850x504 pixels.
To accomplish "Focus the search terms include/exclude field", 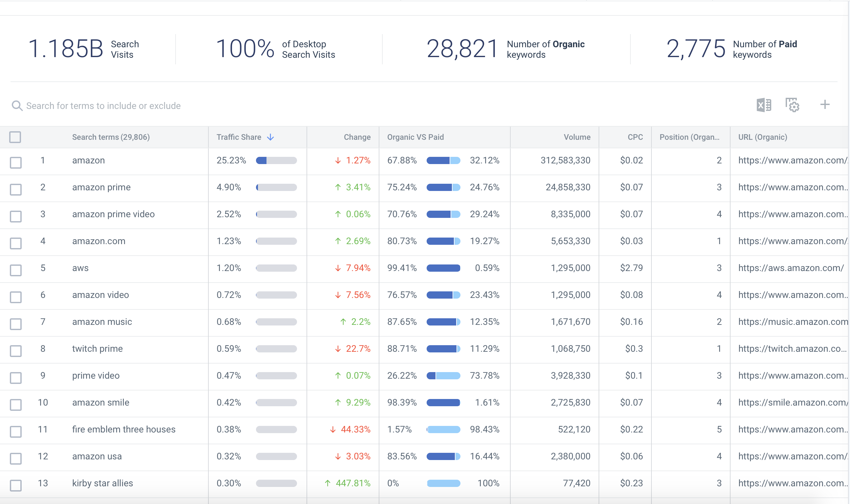I will pos(104,106).
